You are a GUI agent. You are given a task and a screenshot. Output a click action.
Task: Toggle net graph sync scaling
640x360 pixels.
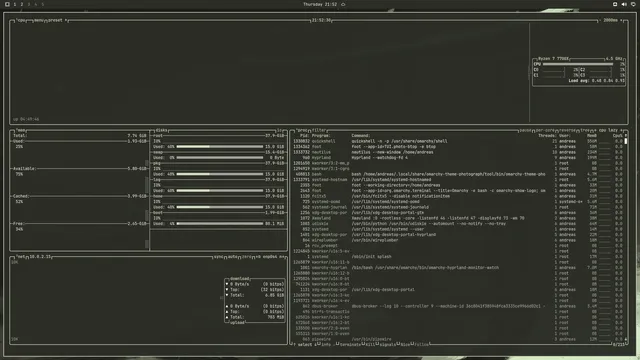tap(218, 257)
